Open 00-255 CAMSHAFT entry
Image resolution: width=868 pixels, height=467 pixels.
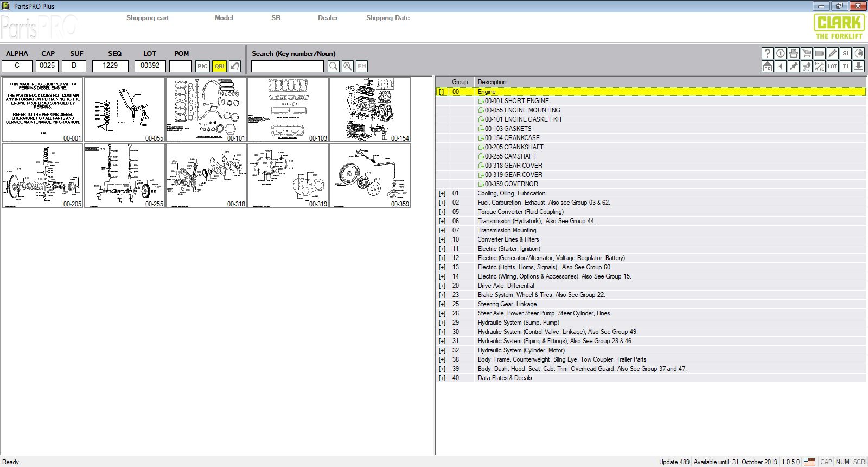point(507,156)
